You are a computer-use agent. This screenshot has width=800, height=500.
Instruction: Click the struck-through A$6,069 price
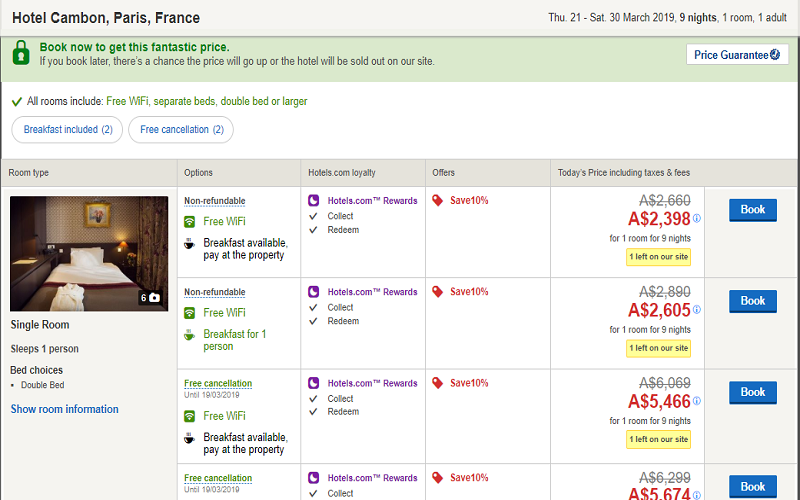665,383
